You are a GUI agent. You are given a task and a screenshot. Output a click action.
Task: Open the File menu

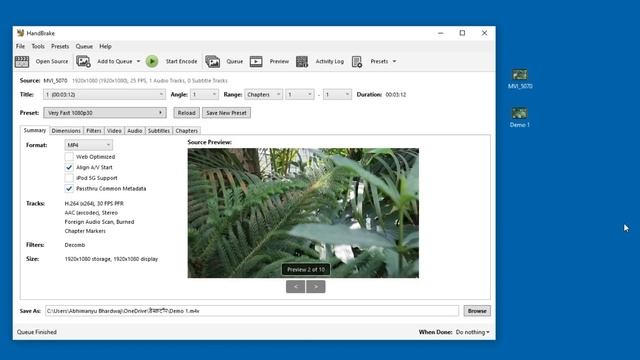tap(20, 47)
